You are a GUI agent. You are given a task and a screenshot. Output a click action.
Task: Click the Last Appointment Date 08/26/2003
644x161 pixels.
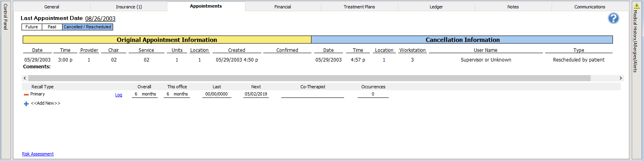pyautogui.click(x=100, y=19)
